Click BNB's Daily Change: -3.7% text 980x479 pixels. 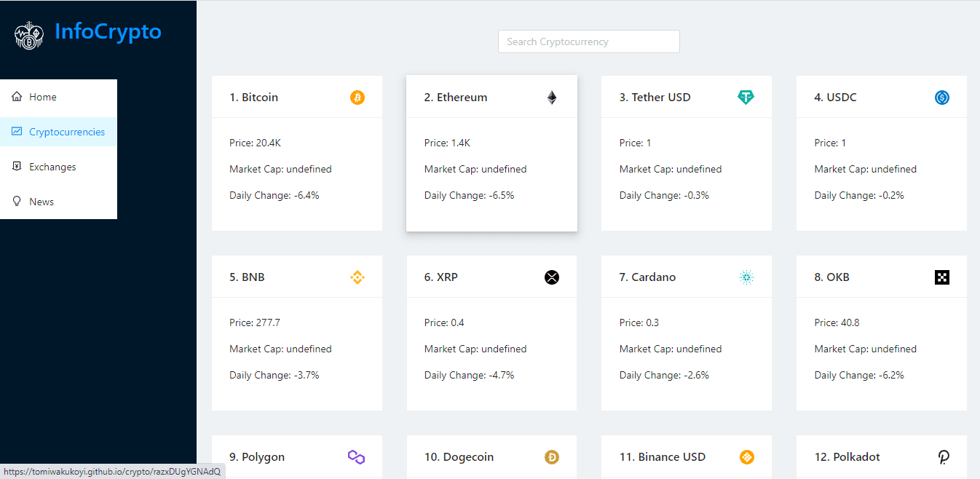click(x=274, y=375)
